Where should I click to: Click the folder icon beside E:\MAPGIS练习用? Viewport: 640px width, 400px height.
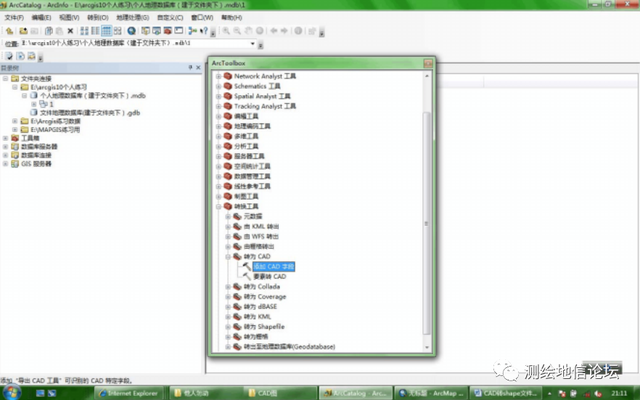(x=24, y=130)
